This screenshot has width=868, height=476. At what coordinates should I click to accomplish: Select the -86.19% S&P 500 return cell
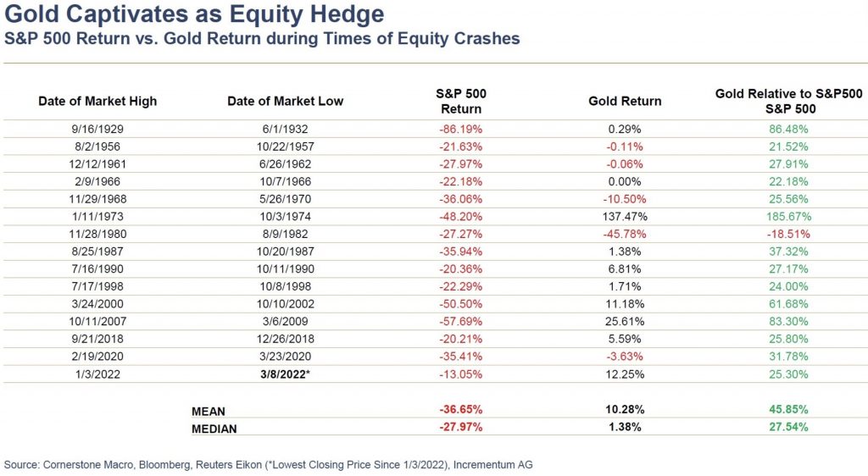[x=461, y=130]
